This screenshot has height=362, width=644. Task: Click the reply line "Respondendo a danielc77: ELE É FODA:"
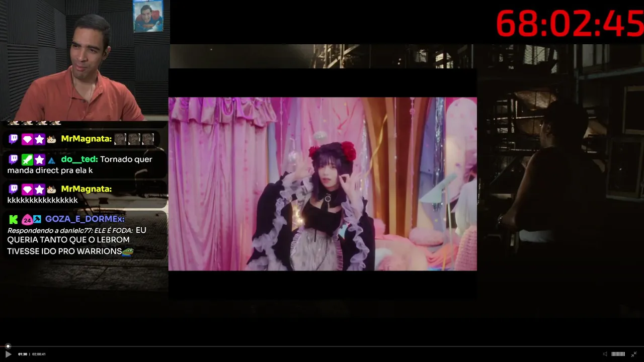click(x=70, y=230)
